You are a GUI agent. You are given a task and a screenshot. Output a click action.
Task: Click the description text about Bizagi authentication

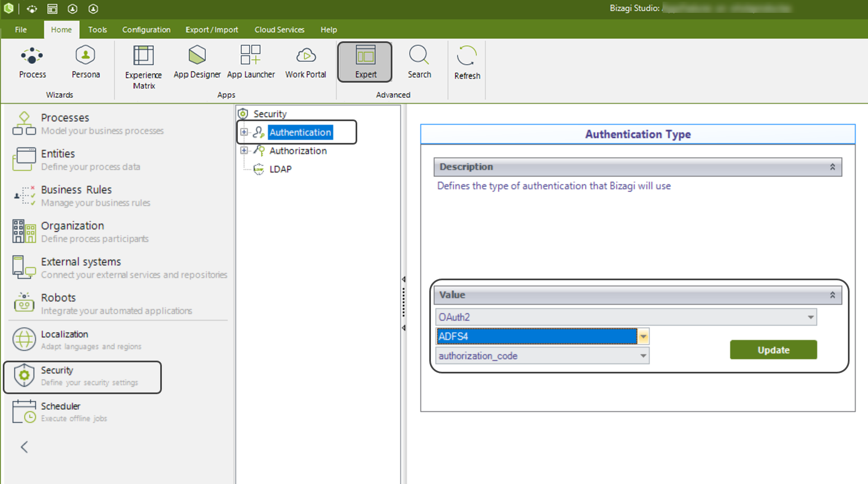(554, 186)
